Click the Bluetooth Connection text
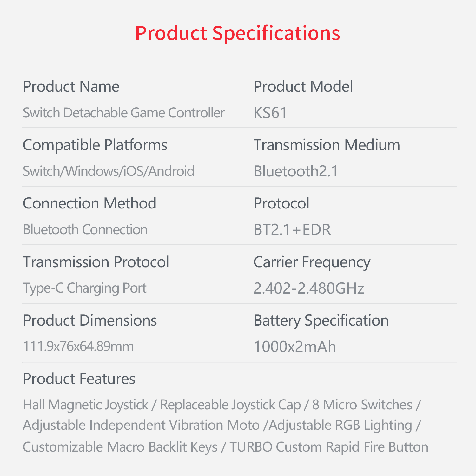This screenshot has height=476, width=476. [x=85, y=230]
